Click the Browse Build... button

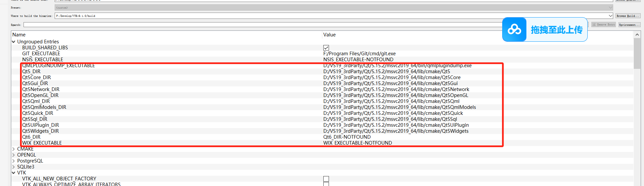(x=628, y=16)
